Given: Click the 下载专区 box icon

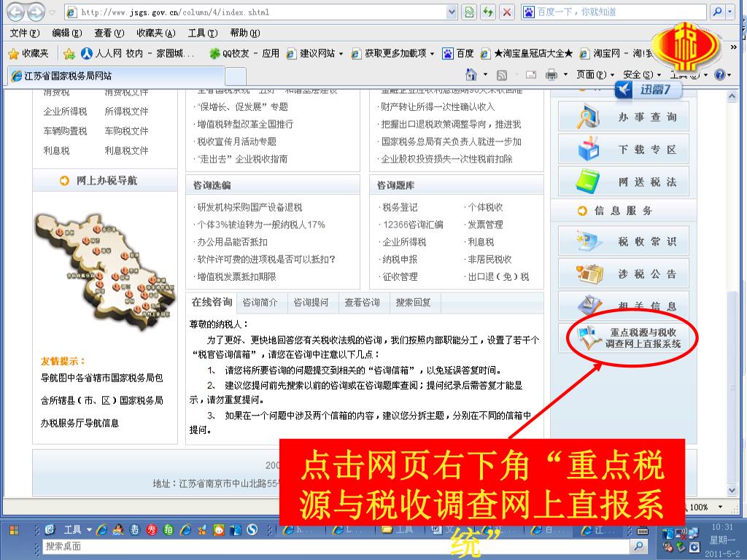Looking at the screenshot, I should 587,149.
